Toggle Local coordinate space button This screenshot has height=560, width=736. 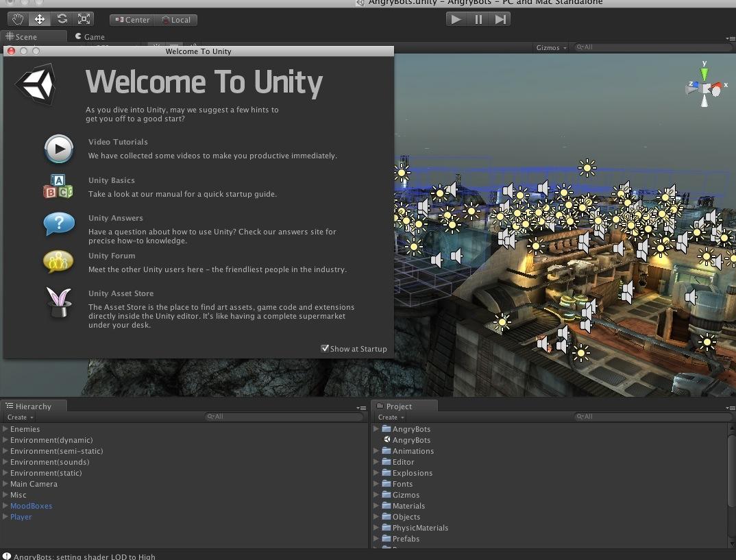(x=176, y=20)
